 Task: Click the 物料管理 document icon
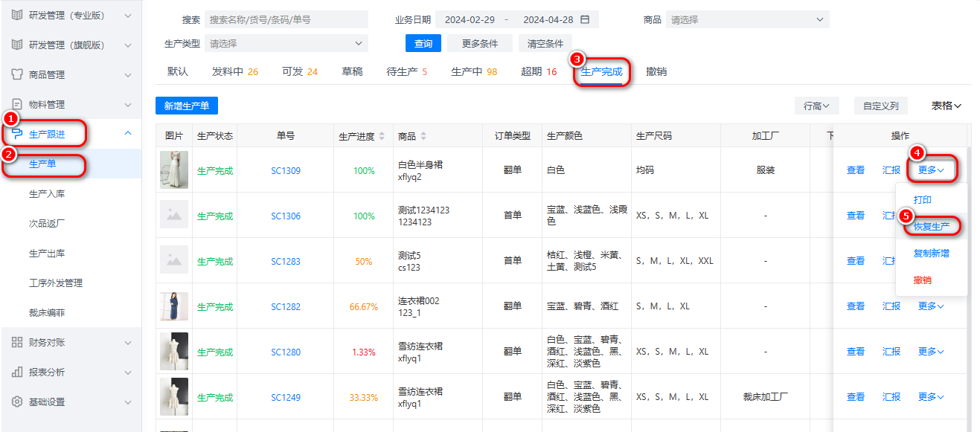pyautogui.click(x=17, y=104)
